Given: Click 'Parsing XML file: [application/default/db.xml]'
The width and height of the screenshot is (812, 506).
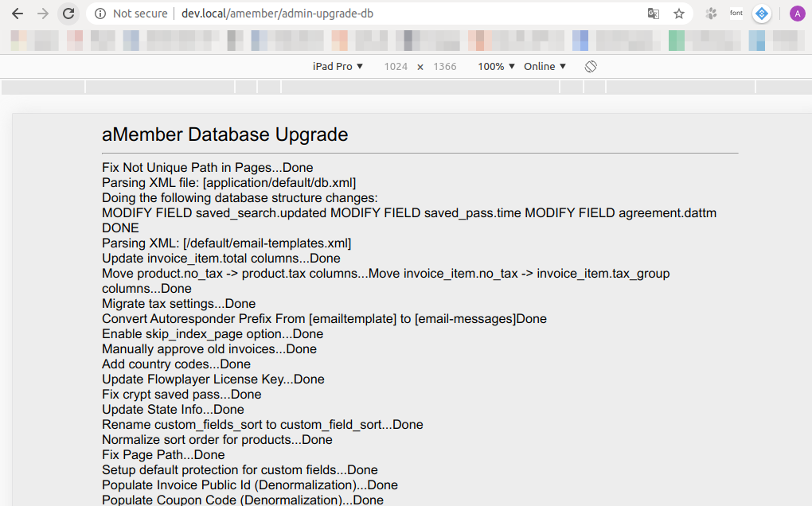Looking at the screenshot, I should (229, 183).
